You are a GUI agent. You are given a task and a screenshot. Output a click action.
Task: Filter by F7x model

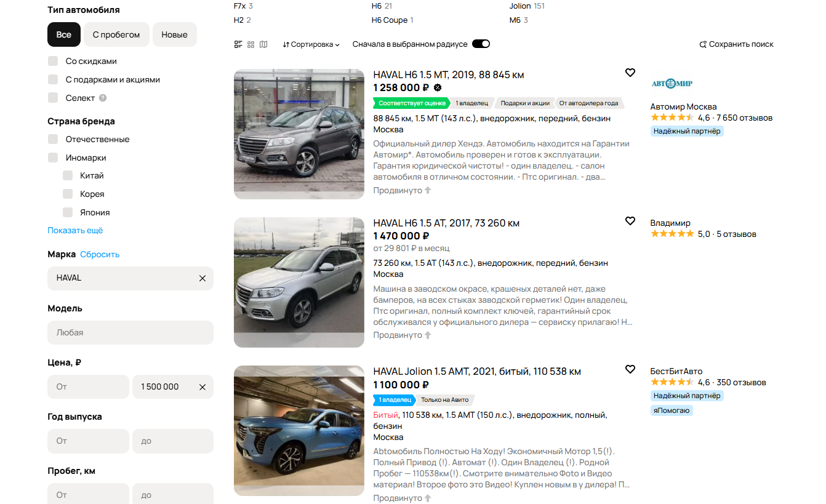tap(241, 6)
